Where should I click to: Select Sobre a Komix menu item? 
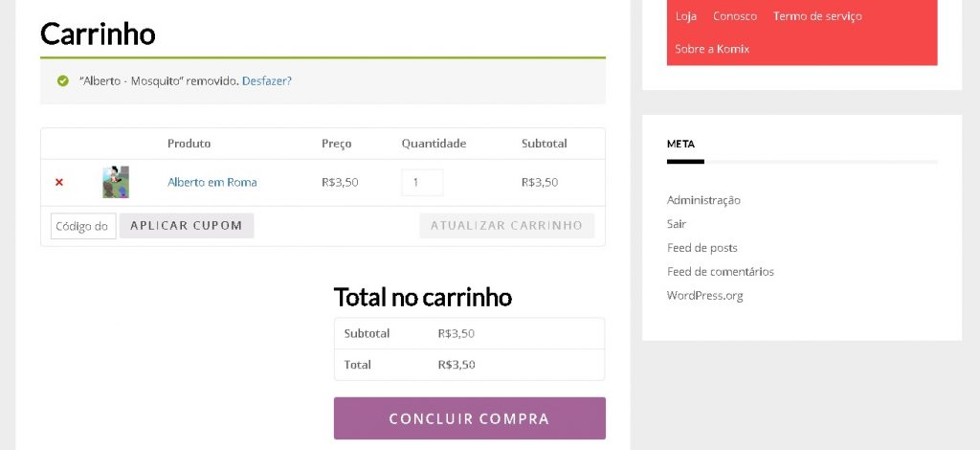[712, 49]
